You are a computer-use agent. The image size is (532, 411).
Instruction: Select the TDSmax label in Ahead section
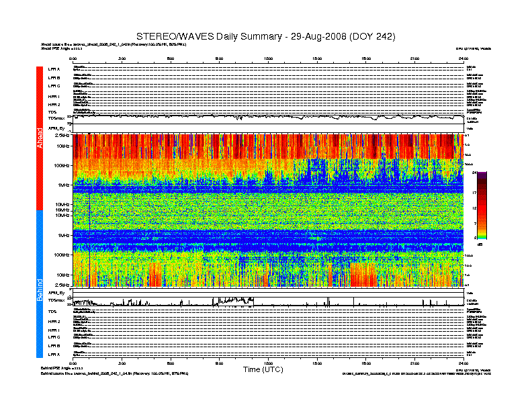tap(56, 118)
